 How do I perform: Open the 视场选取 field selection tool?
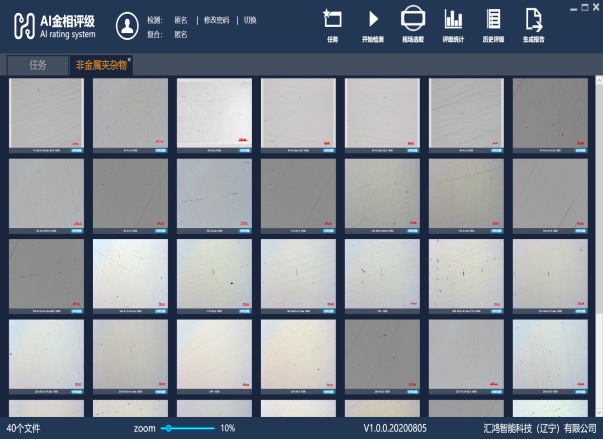point(412,22)
